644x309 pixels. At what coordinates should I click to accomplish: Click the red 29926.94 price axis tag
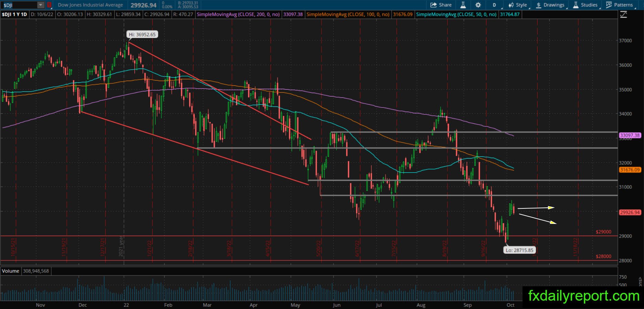(x=630, y=213)
